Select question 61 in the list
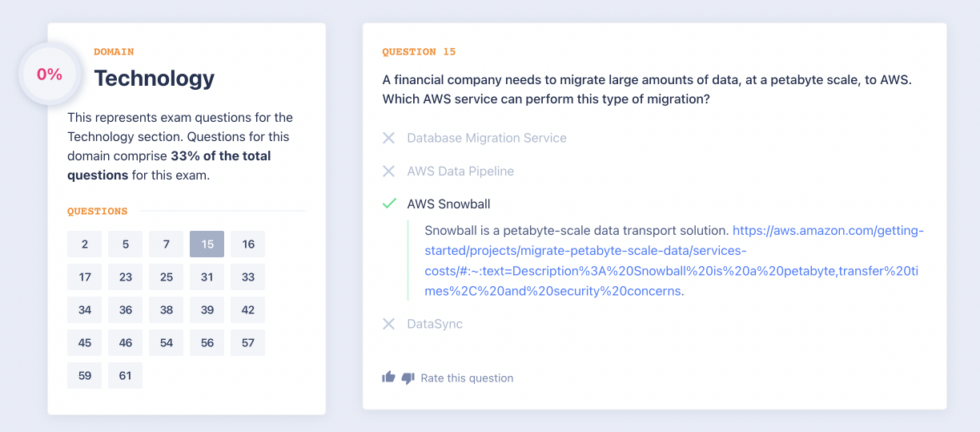980x432 pixels. pyautogui.click(x=126, y=375)
